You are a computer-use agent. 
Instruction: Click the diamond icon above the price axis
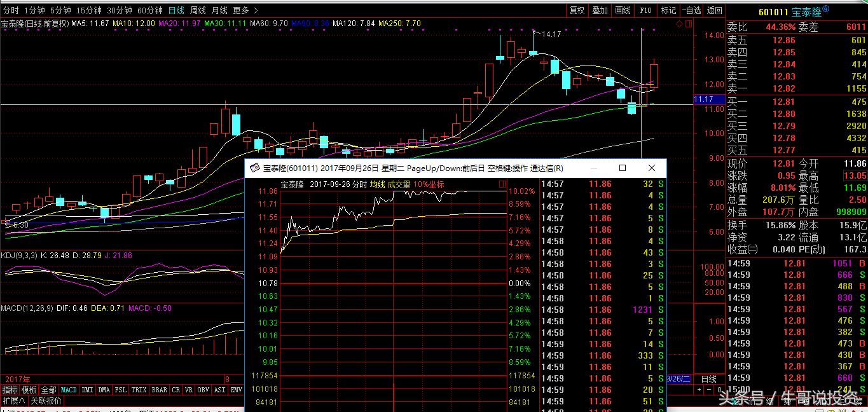click(x=679, y=24)
